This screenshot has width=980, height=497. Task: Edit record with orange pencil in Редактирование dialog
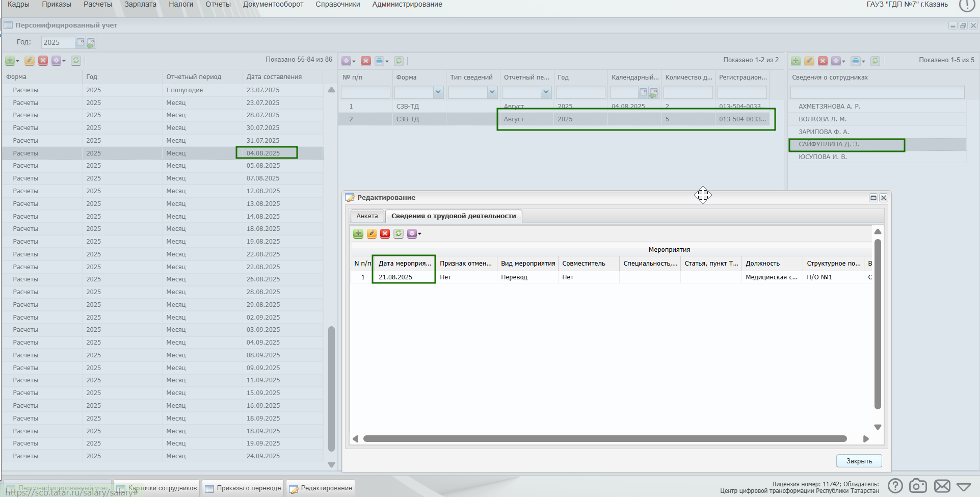pyautogui.click(x=372, y=233)
